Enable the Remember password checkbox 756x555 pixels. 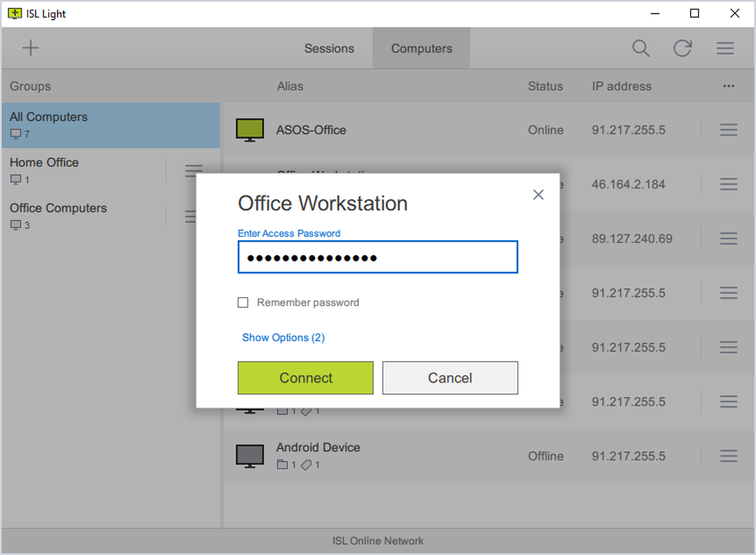pos(243,302)
